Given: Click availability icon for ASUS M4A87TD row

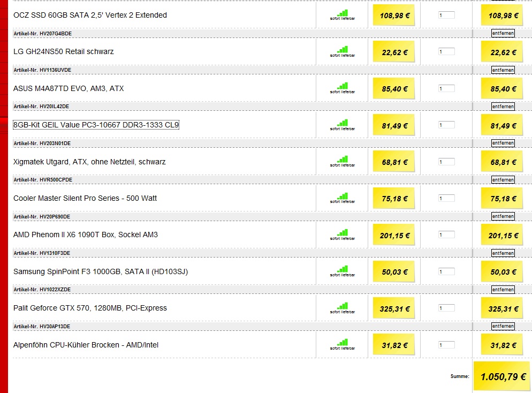Looking at the screenshot, I should tap(343, 88).
